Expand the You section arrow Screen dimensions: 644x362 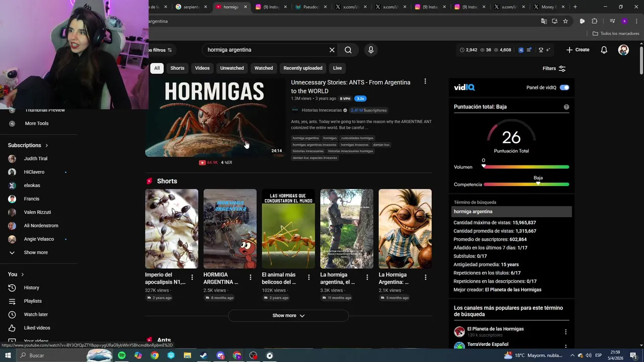click(23, 275)
